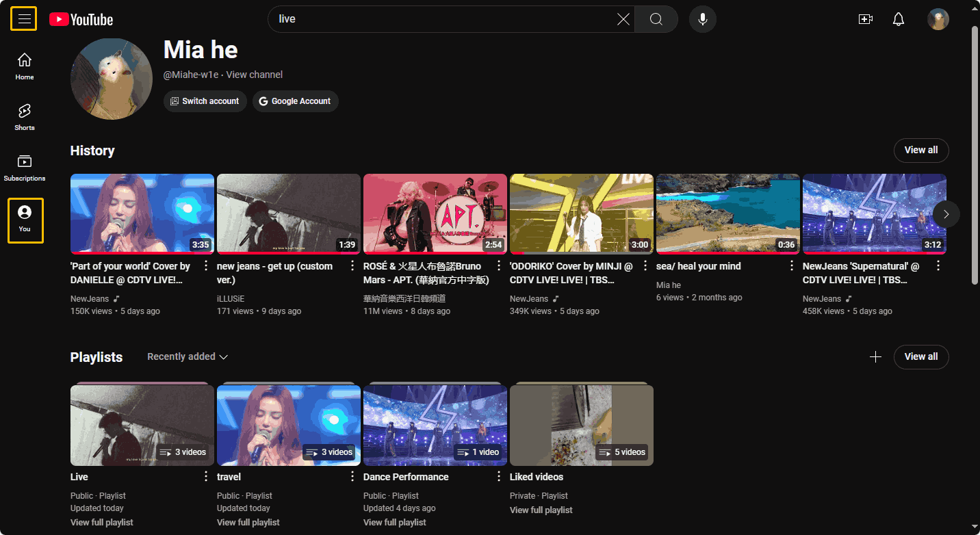Open the notifications bell
The width and height of the screenshot is (980, 535).
[x=899, y=19]
